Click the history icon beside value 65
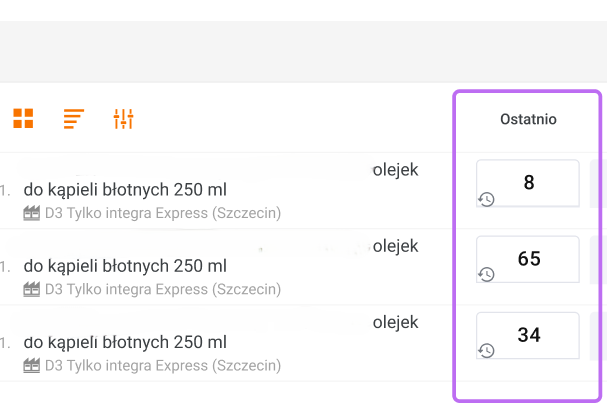Image resolution: width=607 pixels, height=417 pixels. click(x=486, y=274)
